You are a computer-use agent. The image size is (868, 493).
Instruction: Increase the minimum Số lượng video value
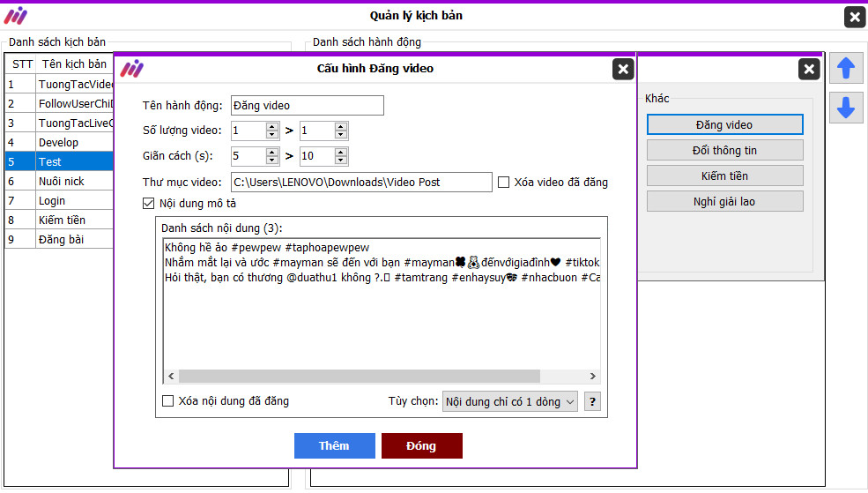pos(272,127)
